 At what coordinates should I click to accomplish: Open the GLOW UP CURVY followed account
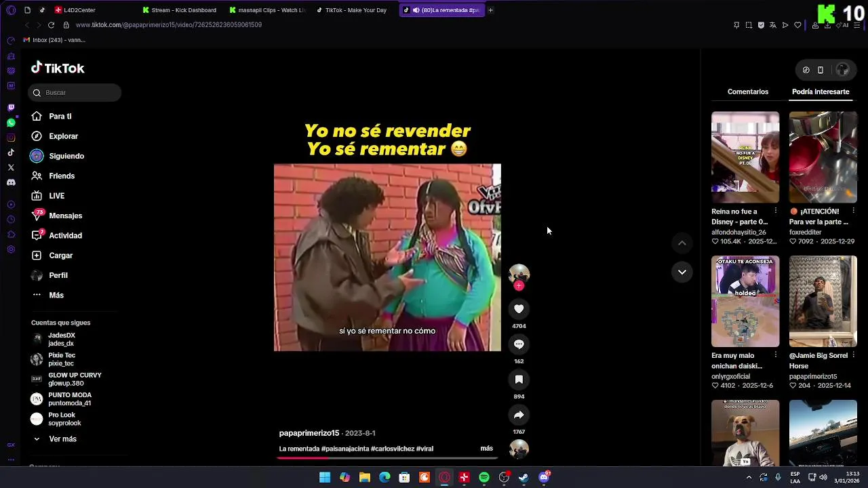pos(65,379)
